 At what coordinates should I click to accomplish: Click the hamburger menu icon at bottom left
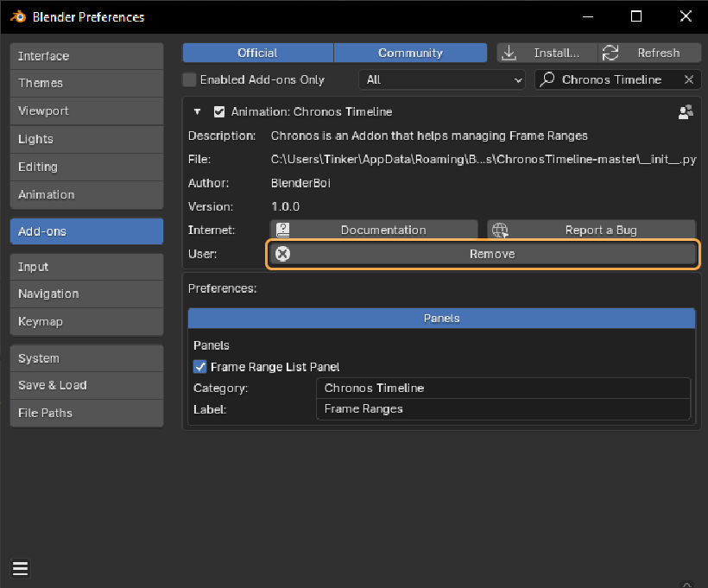21,568
